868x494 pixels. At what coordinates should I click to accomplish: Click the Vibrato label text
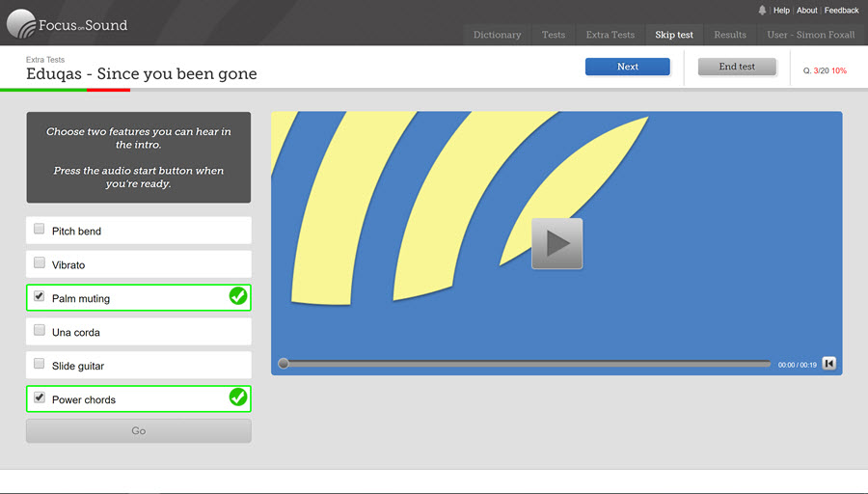[68, 265]
